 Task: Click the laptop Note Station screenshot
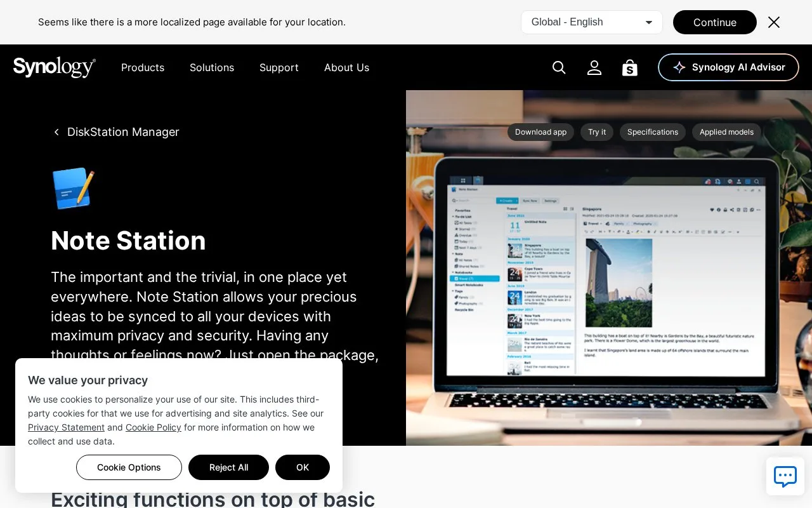click(x=609, y=268)
